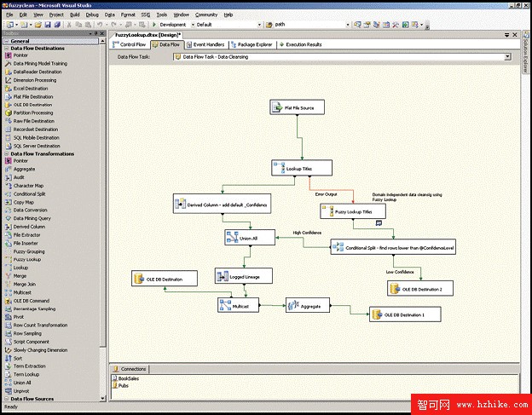
Task: Open the Project menu
Action: (x=56, y=14)
